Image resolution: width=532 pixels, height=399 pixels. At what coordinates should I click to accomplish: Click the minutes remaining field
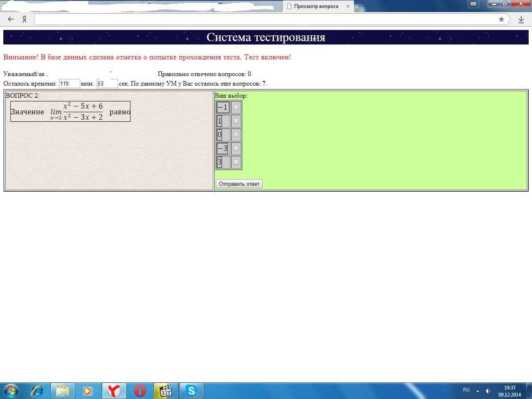[69, 84]
